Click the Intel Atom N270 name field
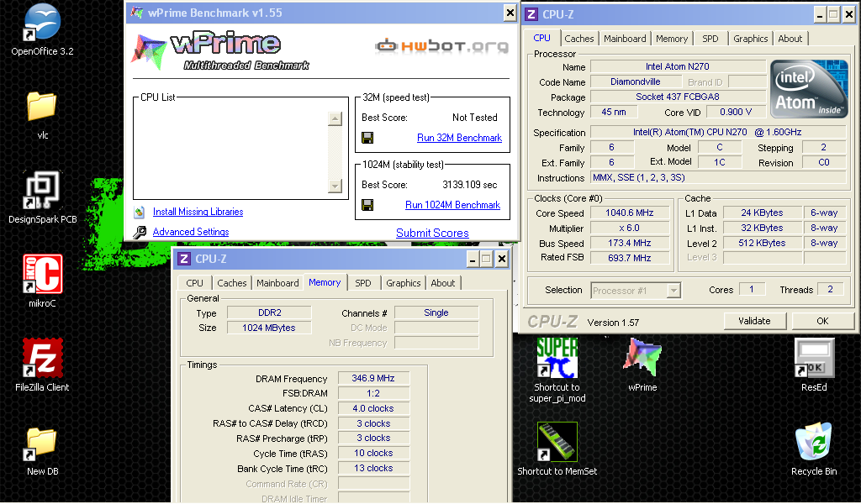Screen dimensions: 861x504 678,66
